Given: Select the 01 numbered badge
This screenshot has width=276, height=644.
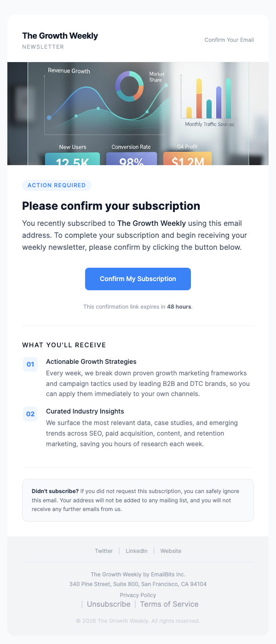Looking at the screenshot, I should [x=30, y=364].
